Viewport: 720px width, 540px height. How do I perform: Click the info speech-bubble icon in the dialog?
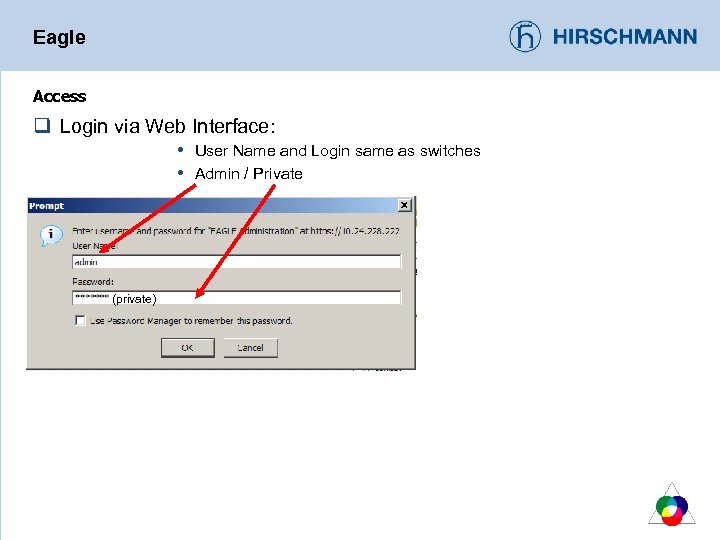coord(51,235)
